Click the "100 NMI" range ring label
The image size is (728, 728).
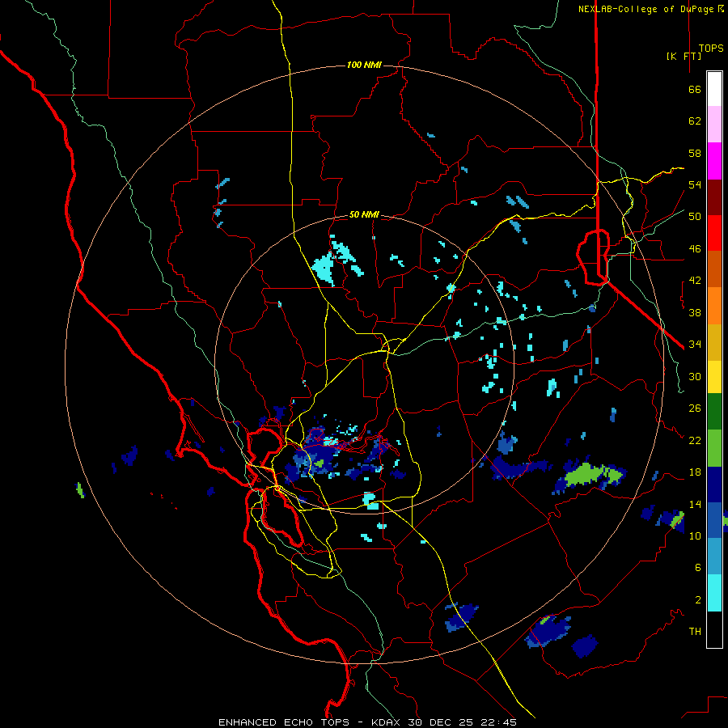tap(364, 65)
